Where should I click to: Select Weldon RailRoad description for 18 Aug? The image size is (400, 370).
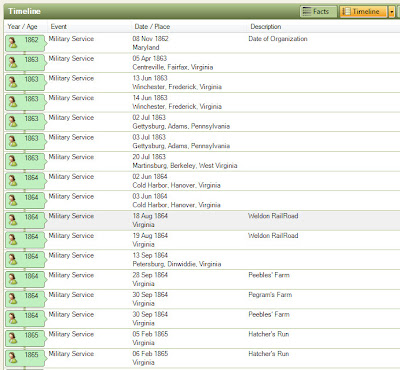tap(273, 216)
